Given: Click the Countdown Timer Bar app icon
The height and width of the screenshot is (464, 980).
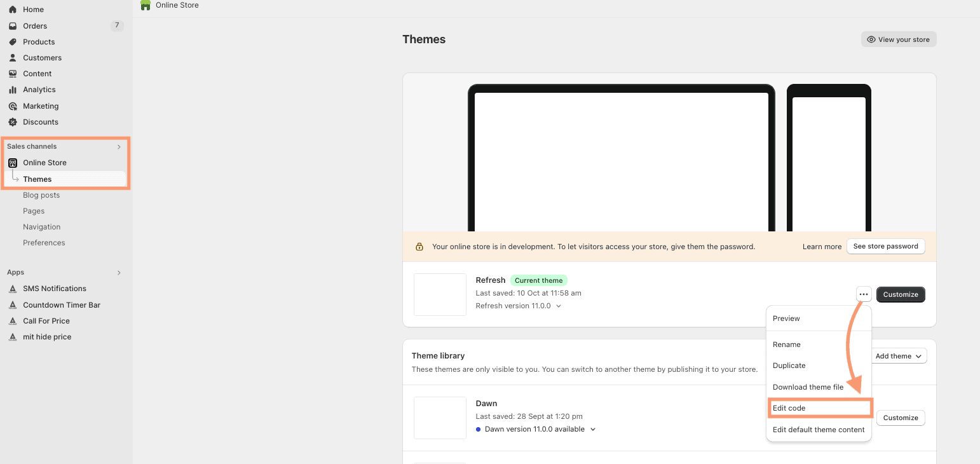Looking at the screenshot, I should [13, 305].
